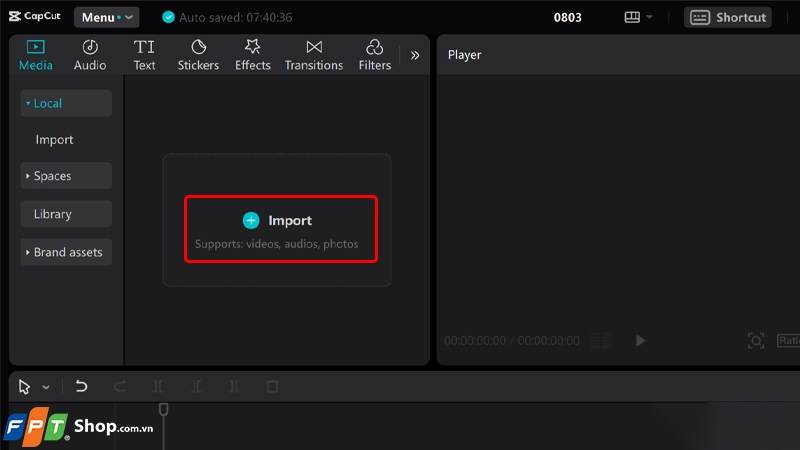
Task: Open the Media tab
Action: (x=35, y=55)
